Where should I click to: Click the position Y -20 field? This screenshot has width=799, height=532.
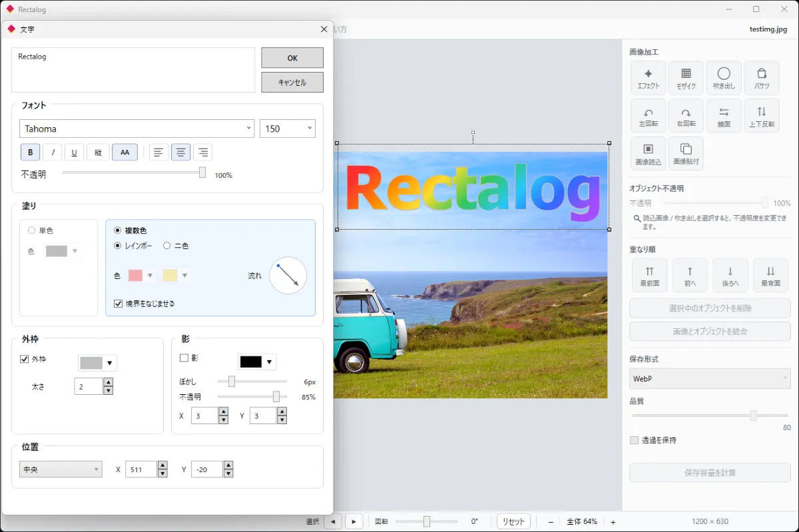(207, 469)
